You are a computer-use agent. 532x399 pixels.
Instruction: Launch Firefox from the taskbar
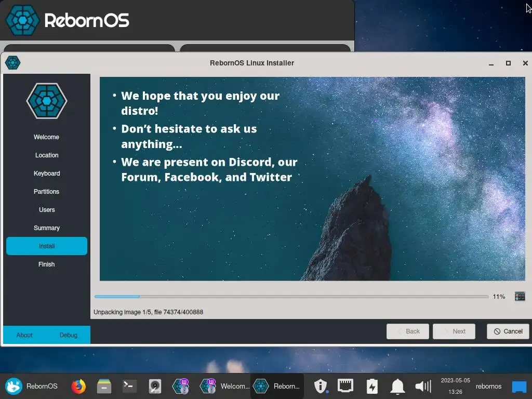[78, 386]
